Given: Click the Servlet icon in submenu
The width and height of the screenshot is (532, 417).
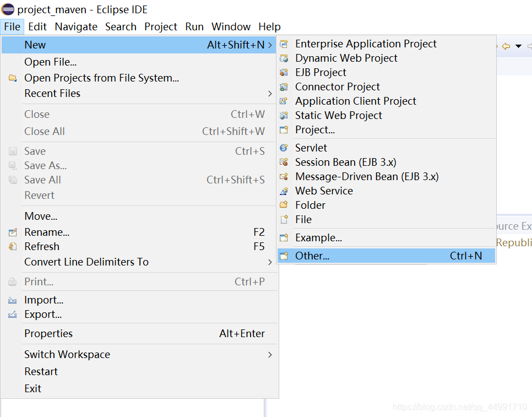Looking at the screenshot, I should point(284,148).
